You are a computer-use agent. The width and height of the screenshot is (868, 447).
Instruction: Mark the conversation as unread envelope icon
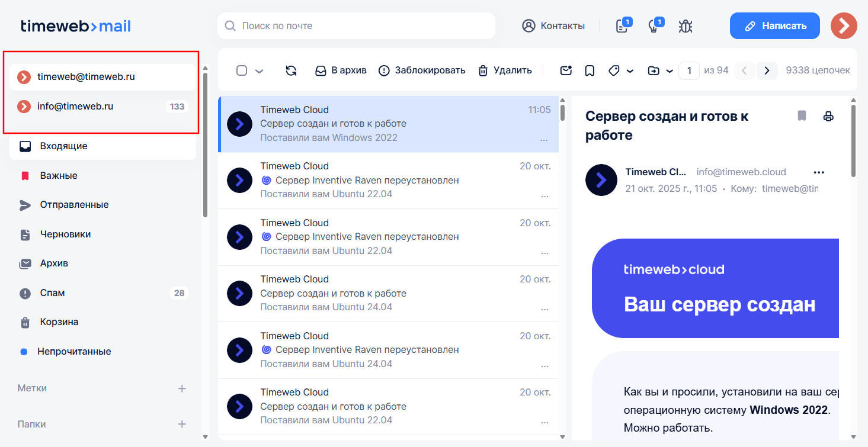point(566,70)
